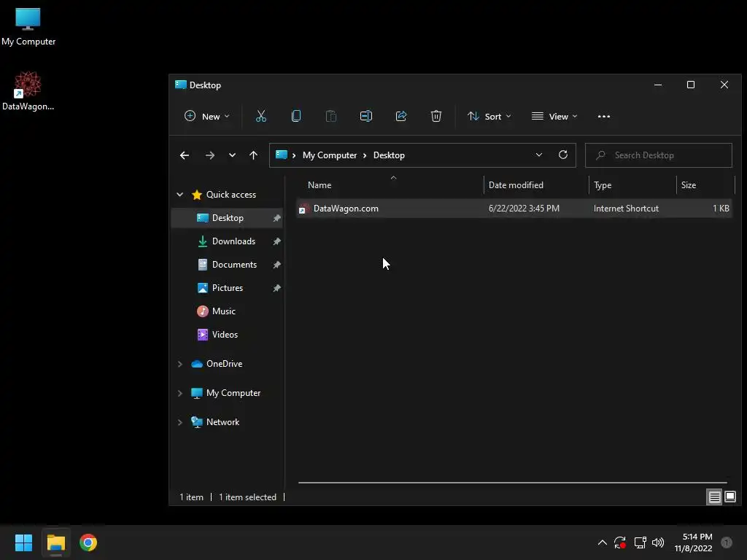Select My Computer in navigation pane
The width and height of the screenshot is (747, 560).
point(233,393)
